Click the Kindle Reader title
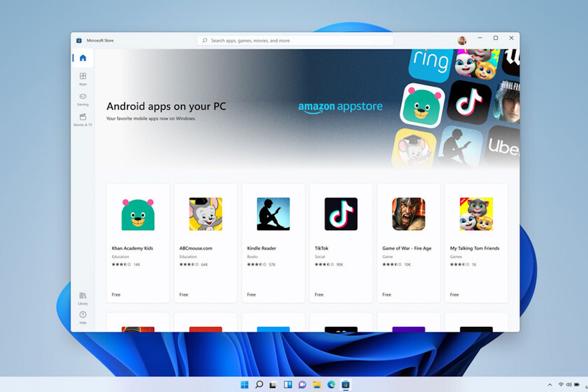588x392 pixels. 261,248
